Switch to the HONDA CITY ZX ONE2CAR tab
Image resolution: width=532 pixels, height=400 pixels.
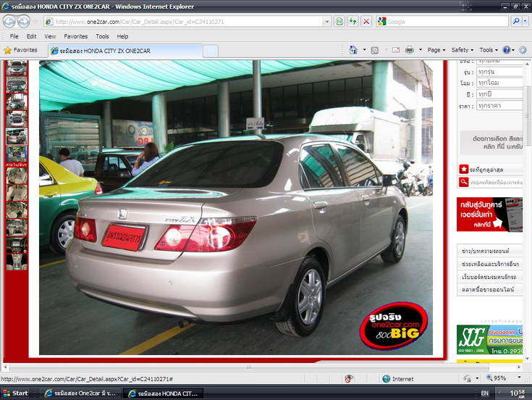click(124, 51)
